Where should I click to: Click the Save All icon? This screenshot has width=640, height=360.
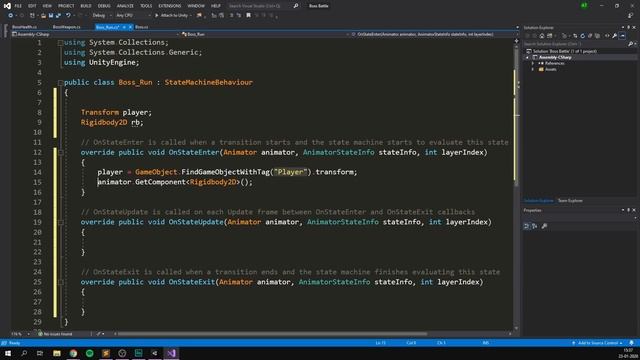58,16
